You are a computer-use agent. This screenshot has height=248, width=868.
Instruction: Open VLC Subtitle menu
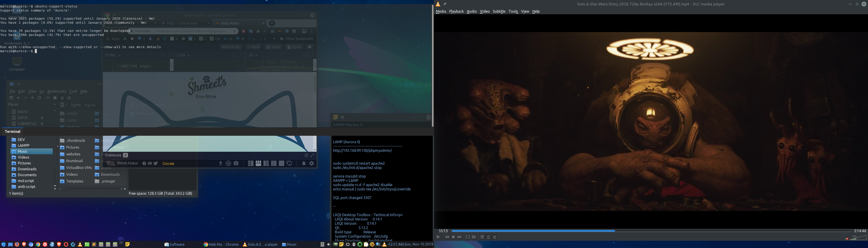point(499,12)
